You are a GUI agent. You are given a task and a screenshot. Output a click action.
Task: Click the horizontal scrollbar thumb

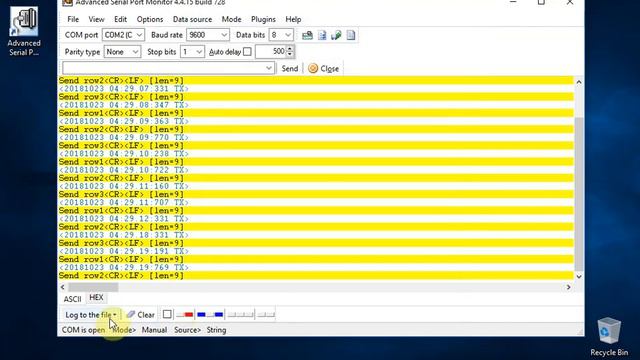point(93,287)
